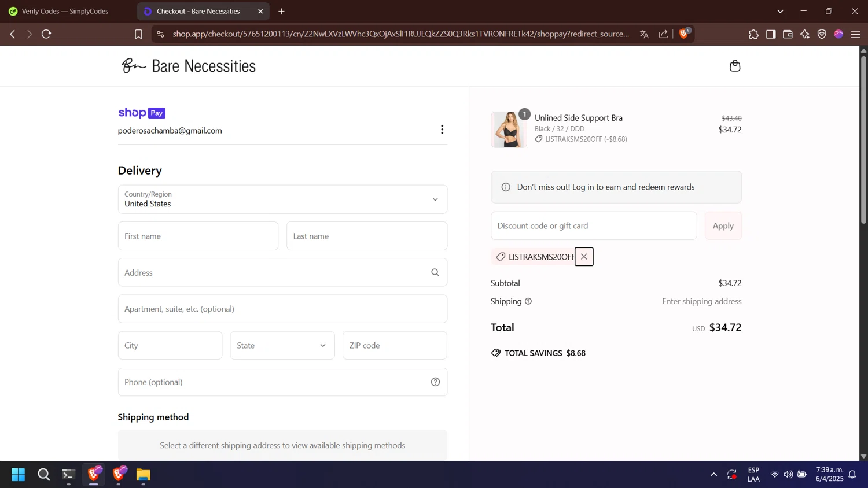This screenshot has height=488, width=868.
Task: Show shipping info help icon
Action: point(528,301)
